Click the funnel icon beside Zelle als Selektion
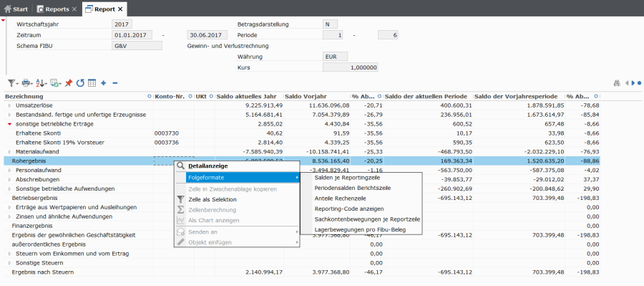The height and width of the screenshot is (286, 644). coord(180,199)
